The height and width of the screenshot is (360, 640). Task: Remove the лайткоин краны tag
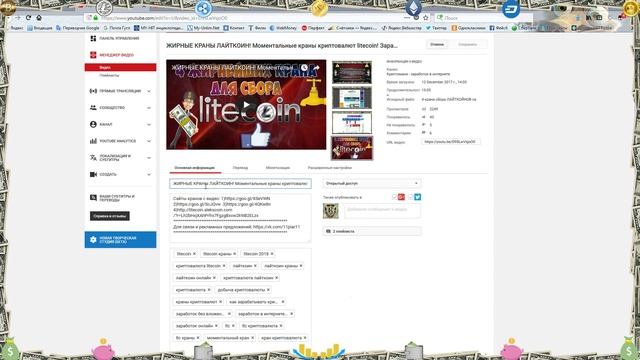301,266
